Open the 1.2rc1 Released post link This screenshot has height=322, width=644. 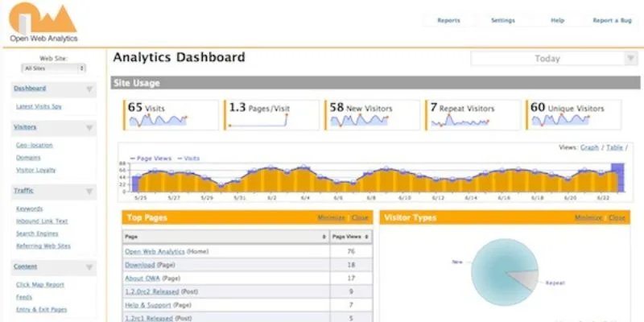click(149, 318)
